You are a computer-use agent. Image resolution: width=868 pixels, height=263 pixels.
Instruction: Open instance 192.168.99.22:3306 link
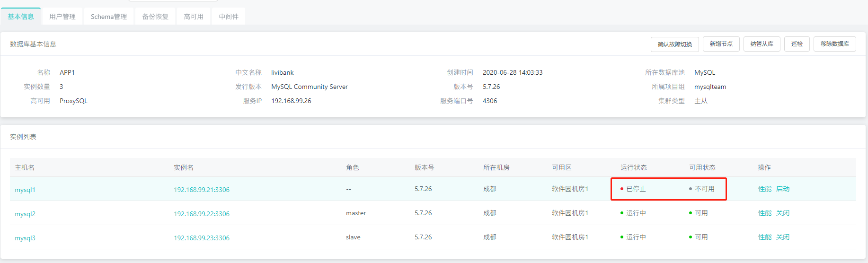click(x=202, y=214)
